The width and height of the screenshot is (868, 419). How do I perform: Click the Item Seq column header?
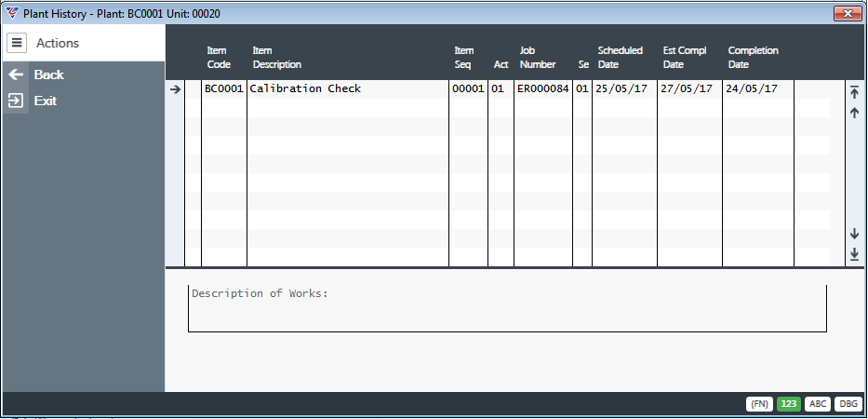(464, 57)
